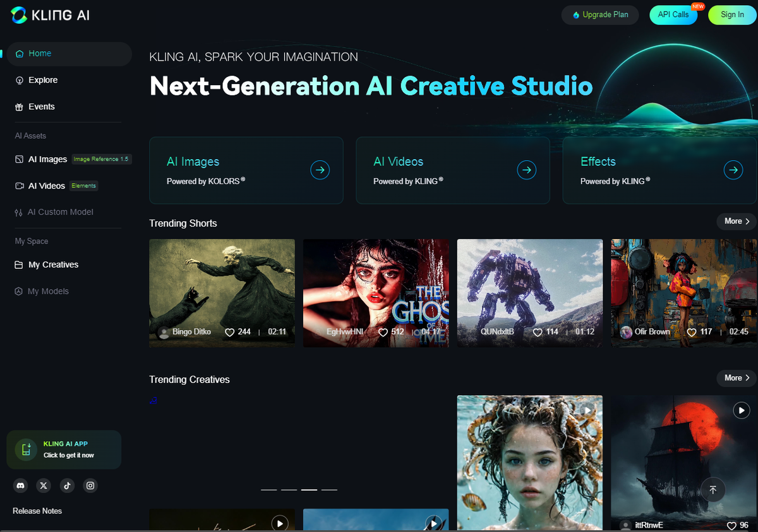
Task: Open the Home sidebar item
Action: (x=69, y=54)
